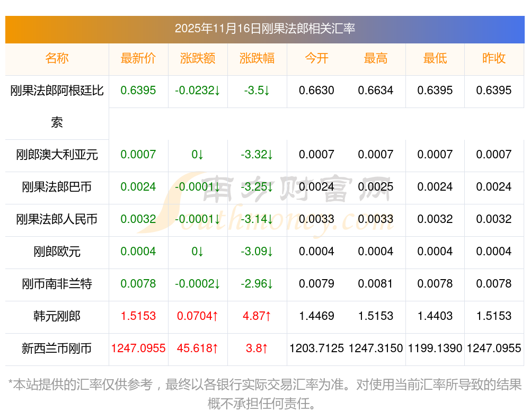Image resolution: width=530 pixels, height=420 pixels.
Task: Click 韩元刚郎 latest price 1.5153 in red
Action: pos(138,316)
